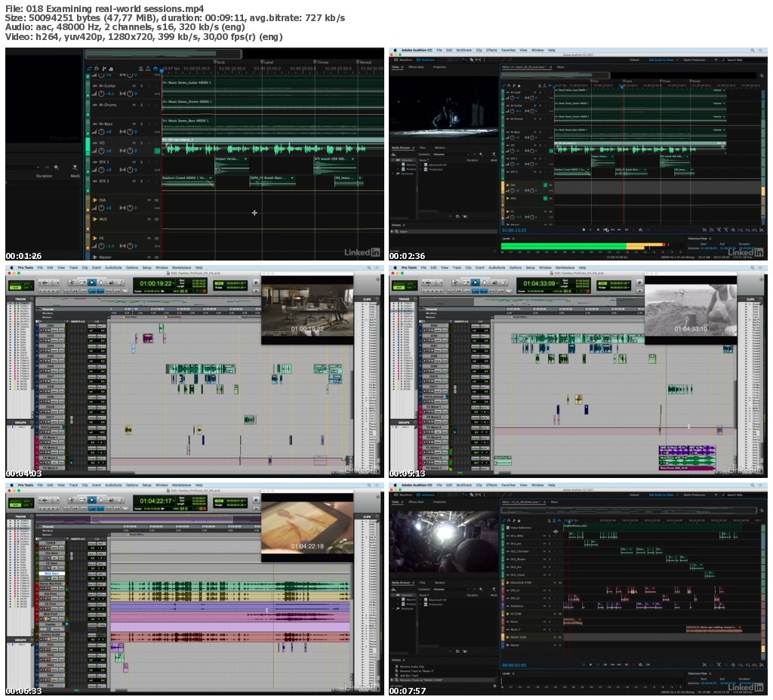Expand the FX STEM bus in the 00:07:57 frame
The height and width of the screenshot is (700, 773).
point(508,614)
